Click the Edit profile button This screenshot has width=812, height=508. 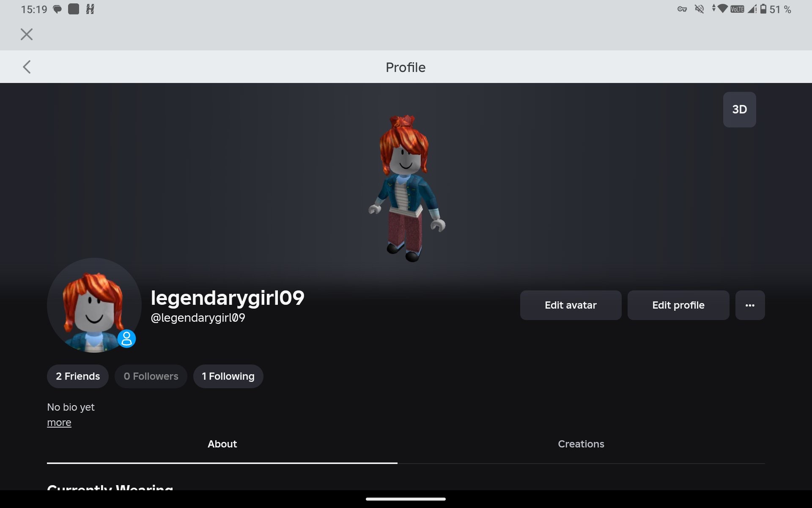click(x=678, y=305)
